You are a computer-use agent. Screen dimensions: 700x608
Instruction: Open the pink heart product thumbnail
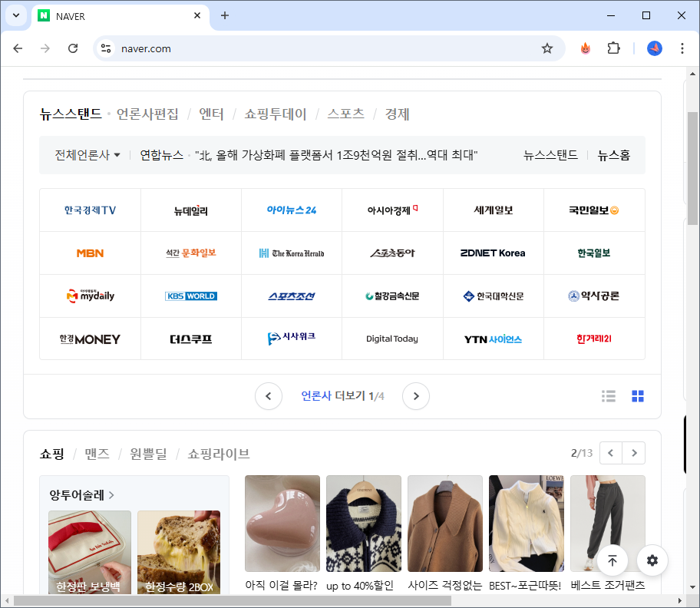click(x=282, y=524)
